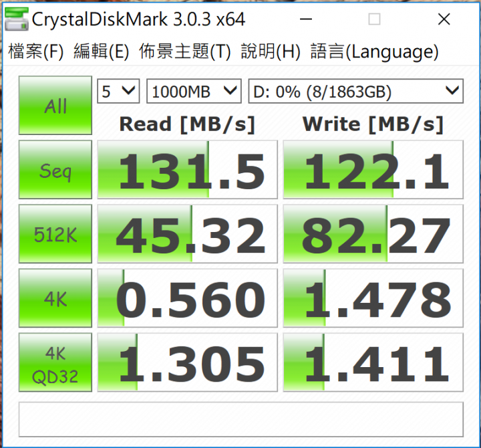Expand the drive dropdown showing D: 0%
Screen dimensions: 481x448
(356, 91)
